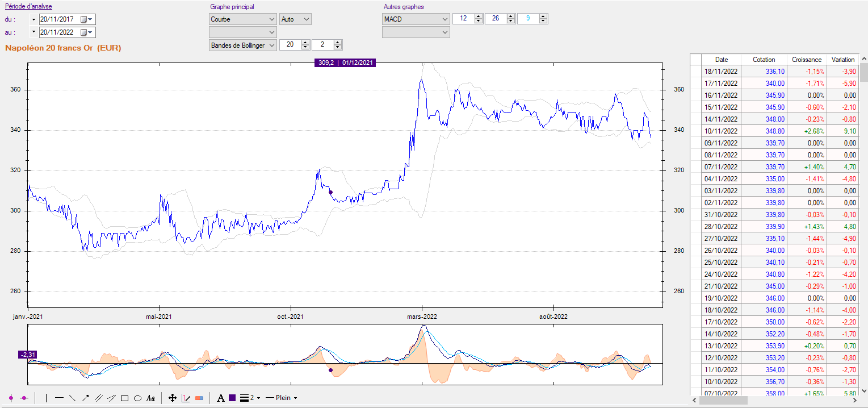Choose the parallel lines drawing tool

pyautogui.click(x=98, y=398)
